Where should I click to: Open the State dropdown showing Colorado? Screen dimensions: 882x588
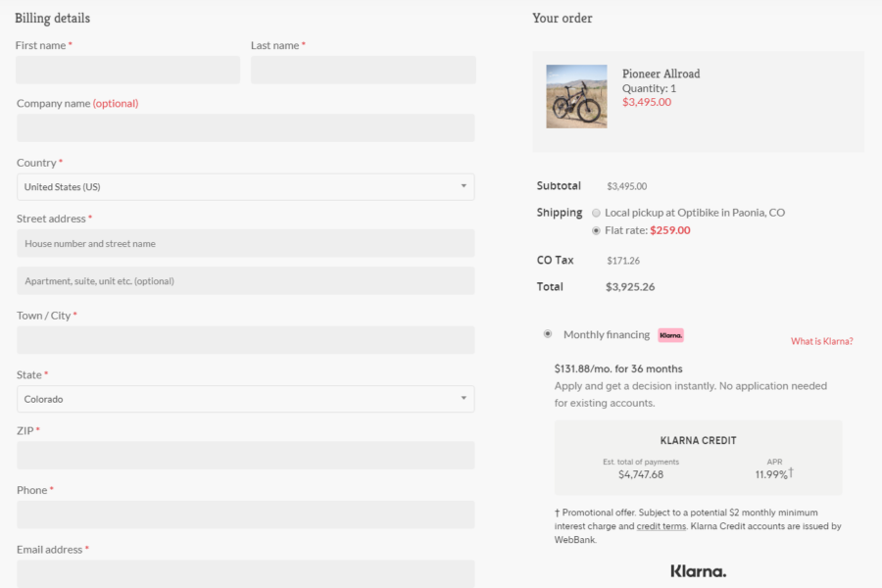coord(245,399)
